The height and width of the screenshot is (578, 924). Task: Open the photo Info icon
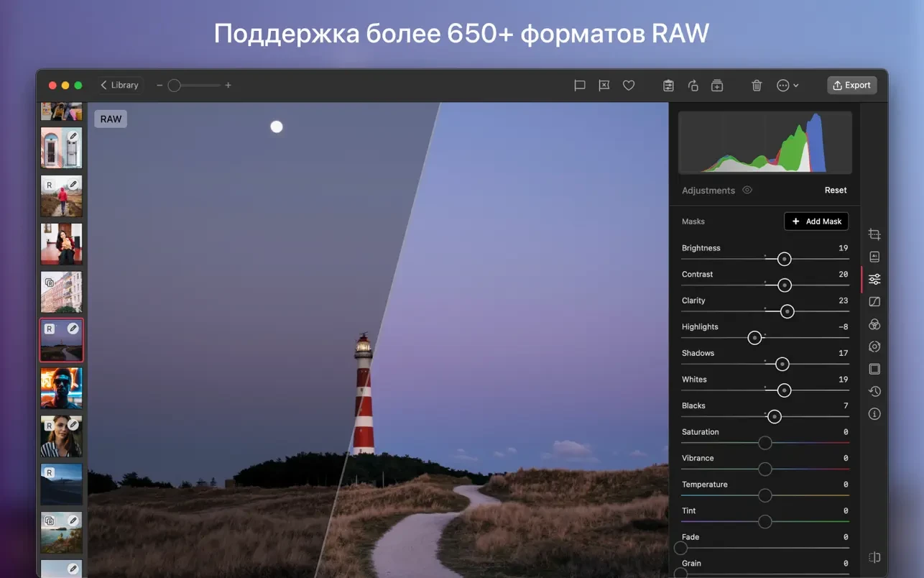point(874,414)
